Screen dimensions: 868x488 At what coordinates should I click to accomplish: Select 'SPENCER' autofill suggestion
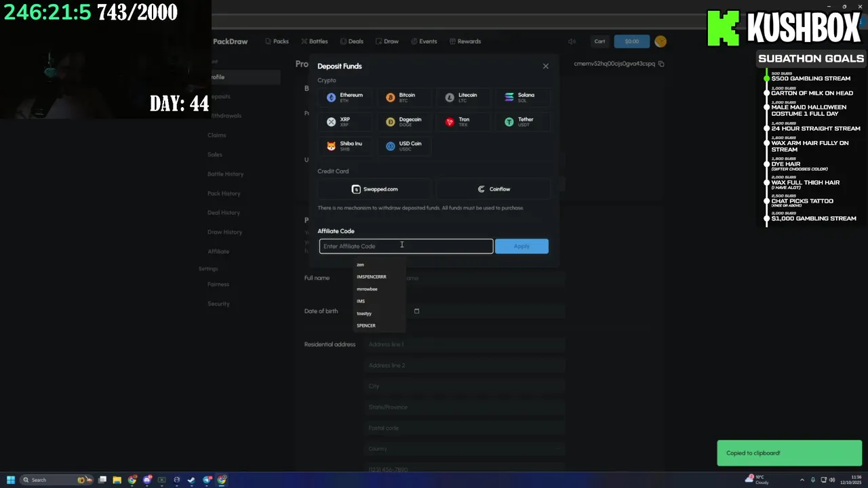[380, 325]
